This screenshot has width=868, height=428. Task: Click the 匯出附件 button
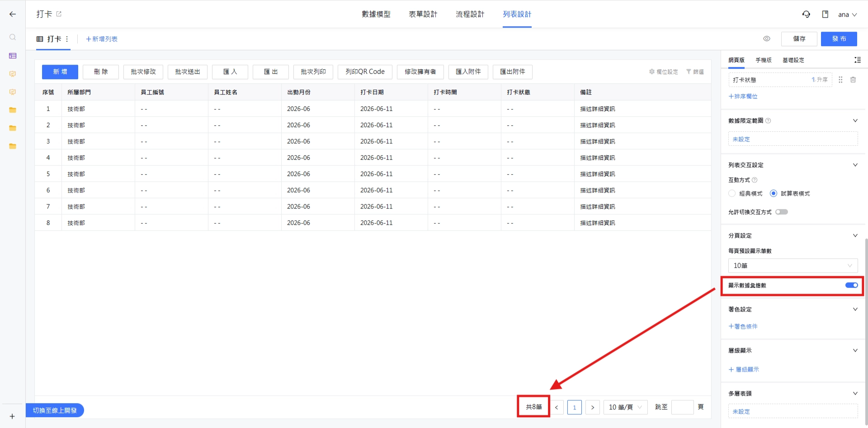[x=513, y=72]
